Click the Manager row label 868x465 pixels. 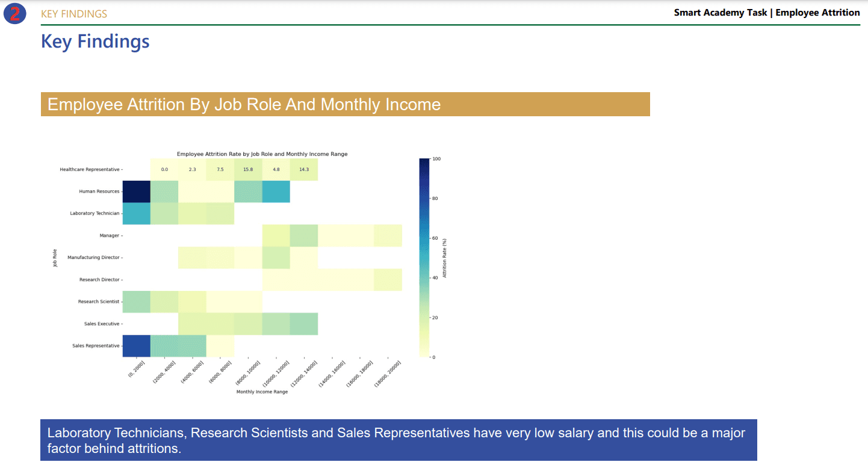(x=110, y=236)
